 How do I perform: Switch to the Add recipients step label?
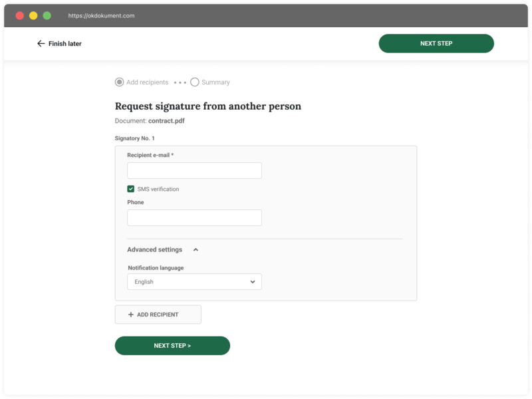(147, 82)
